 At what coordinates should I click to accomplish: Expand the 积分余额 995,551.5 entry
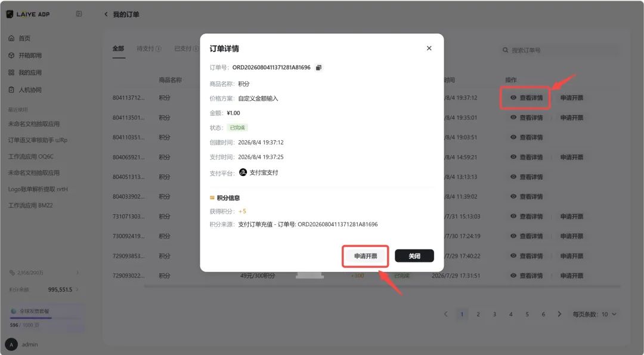(43, 290)
